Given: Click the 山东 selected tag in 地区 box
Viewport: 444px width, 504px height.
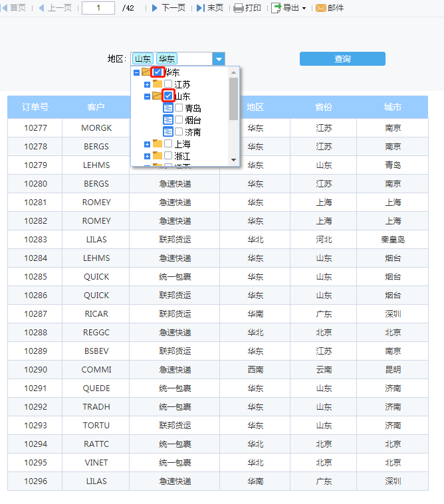Looking at the screenshot, I should tap(143, 59).
